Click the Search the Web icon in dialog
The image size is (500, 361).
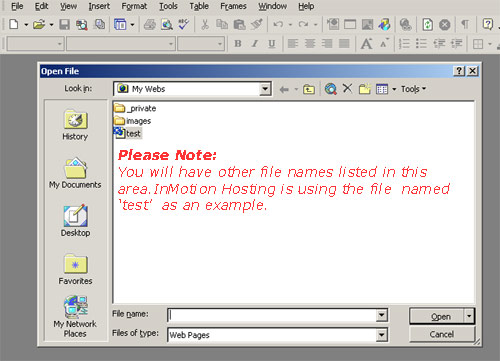331,89
